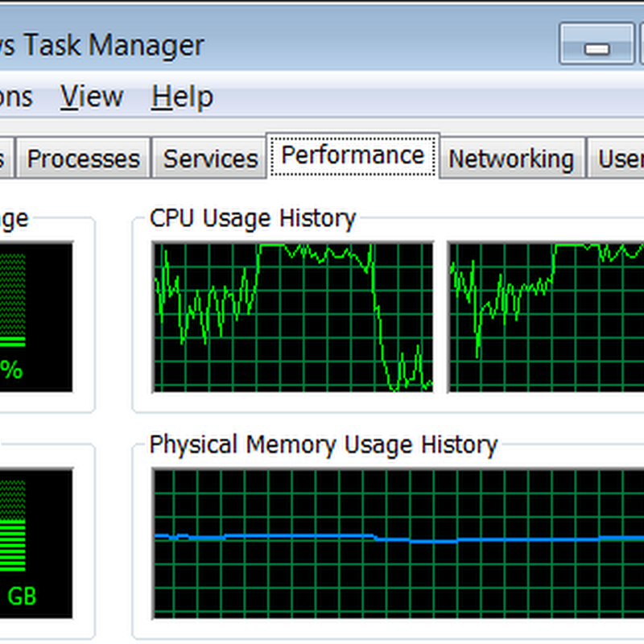
Task: Select the cut-off Applications tab at left edge
Action: (x=3, y=159)
